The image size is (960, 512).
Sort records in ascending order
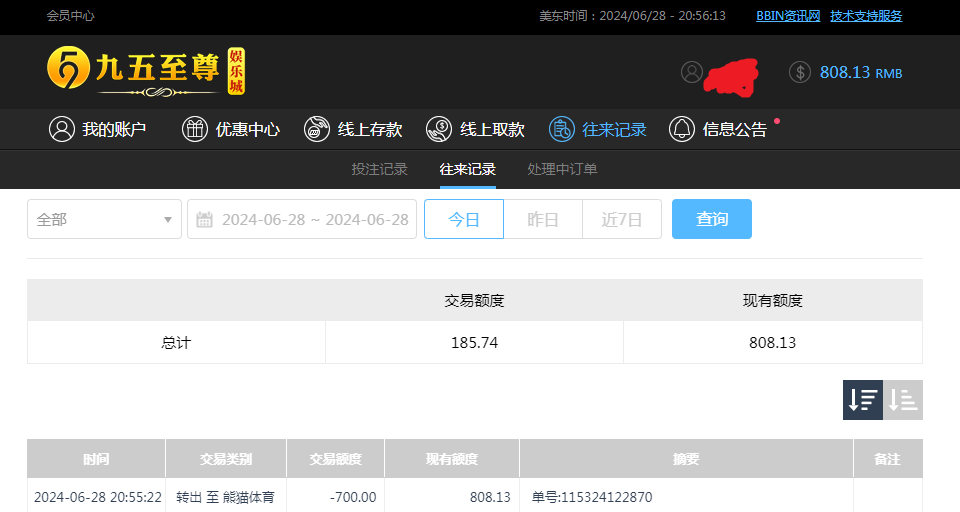click(903, 400)
